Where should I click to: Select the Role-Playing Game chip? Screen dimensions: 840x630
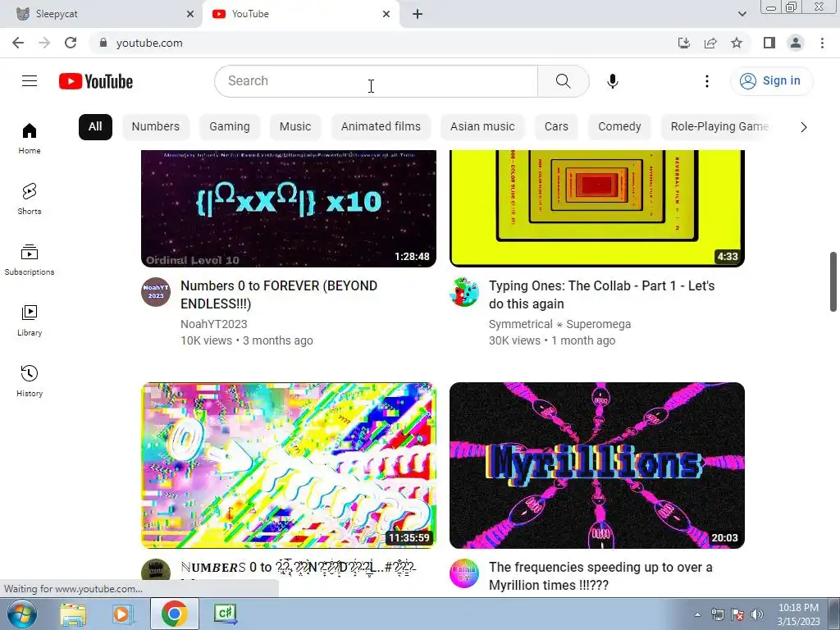click(719, 127)
